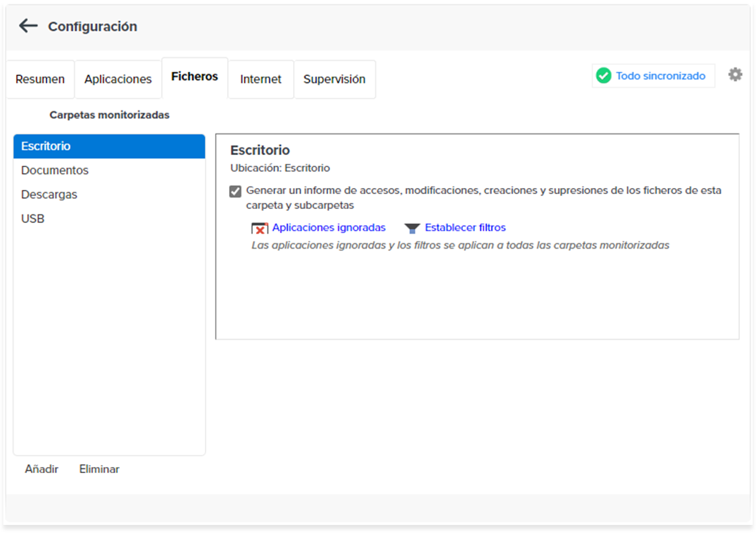Uncheck the access report generation checkbox
The image size is (756, 533).
pos(235,191)
